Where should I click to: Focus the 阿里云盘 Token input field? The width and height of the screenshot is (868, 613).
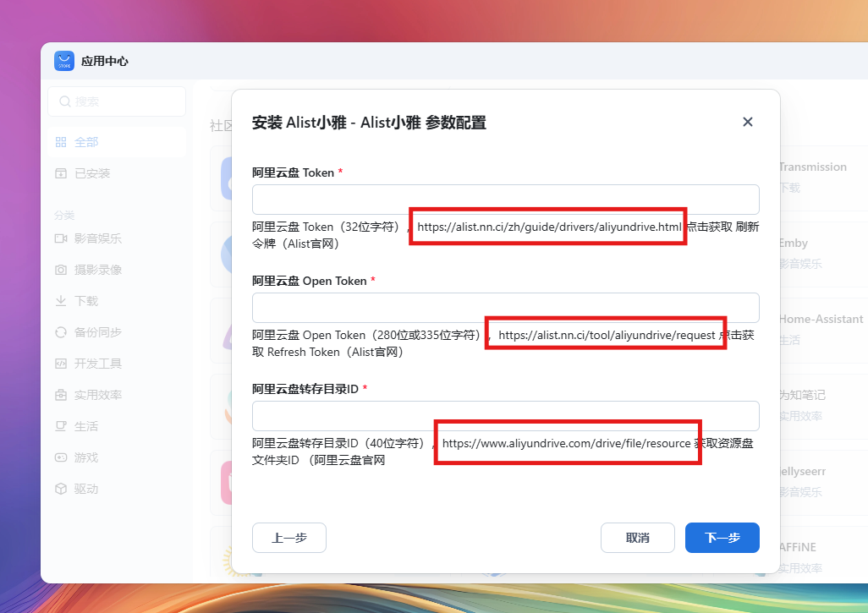tap(505, 200)
